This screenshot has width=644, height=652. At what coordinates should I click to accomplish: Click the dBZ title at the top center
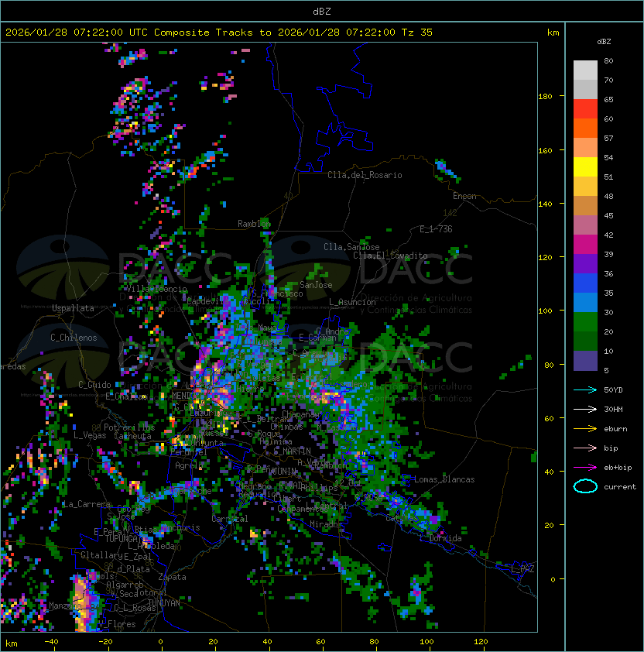click(x=322, y=12)
